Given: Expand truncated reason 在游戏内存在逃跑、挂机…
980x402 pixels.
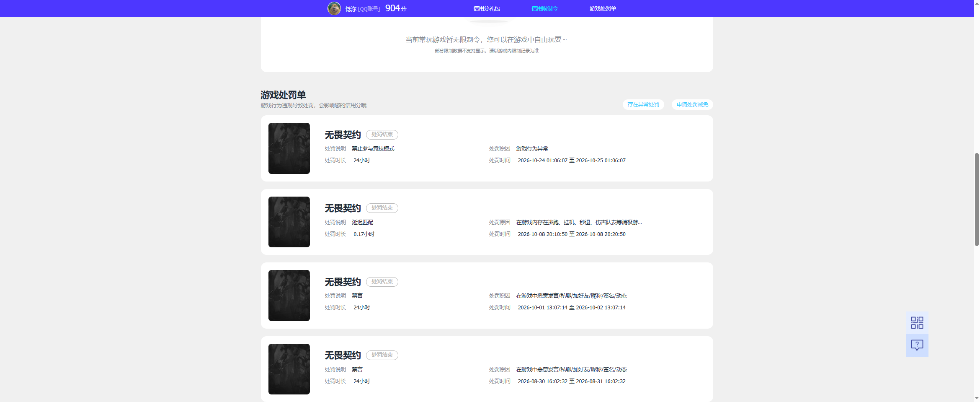Looking at the screenshot, I should [579, 222].
